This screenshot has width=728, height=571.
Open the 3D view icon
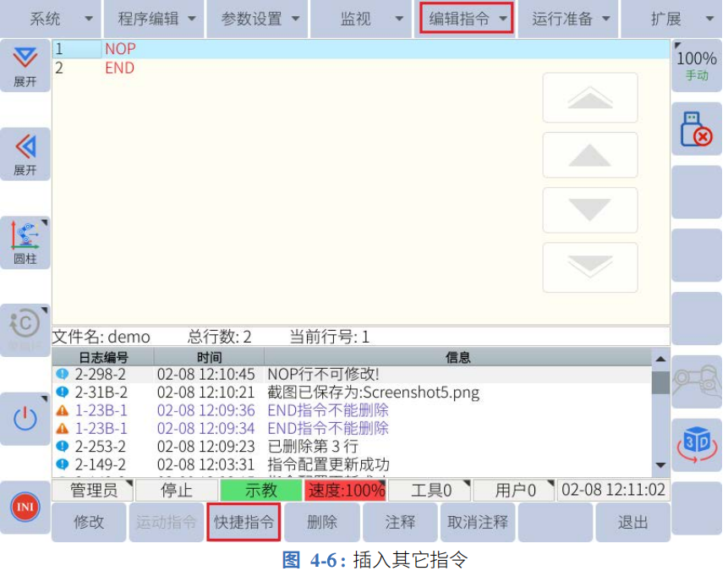[697, 443]
